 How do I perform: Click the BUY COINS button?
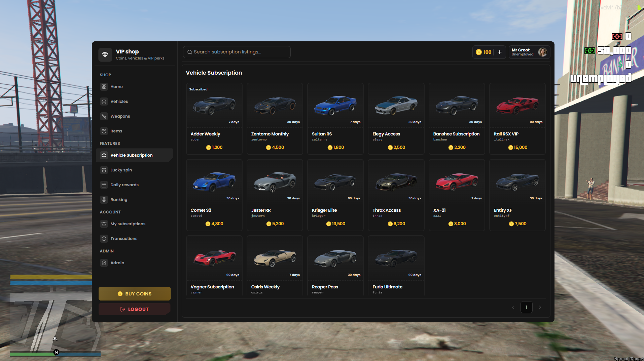(135, 294)
